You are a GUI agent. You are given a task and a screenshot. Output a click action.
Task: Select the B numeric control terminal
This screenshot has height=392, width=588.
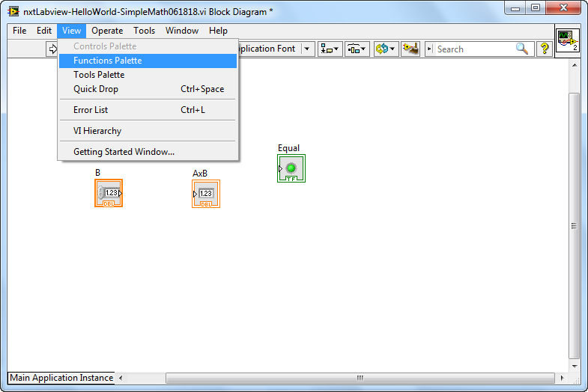(x=109, y=193)
